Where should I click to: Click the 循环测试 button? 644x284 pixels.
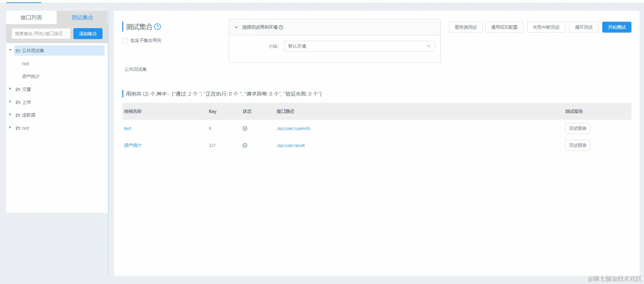584,27
